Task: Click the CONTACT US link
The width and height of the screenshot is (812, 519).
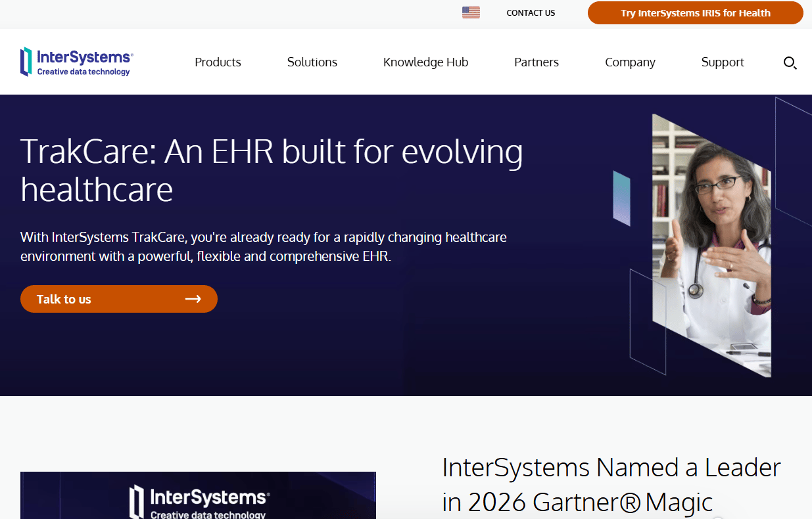Action: pyautogui.click(x=531, y=13)
